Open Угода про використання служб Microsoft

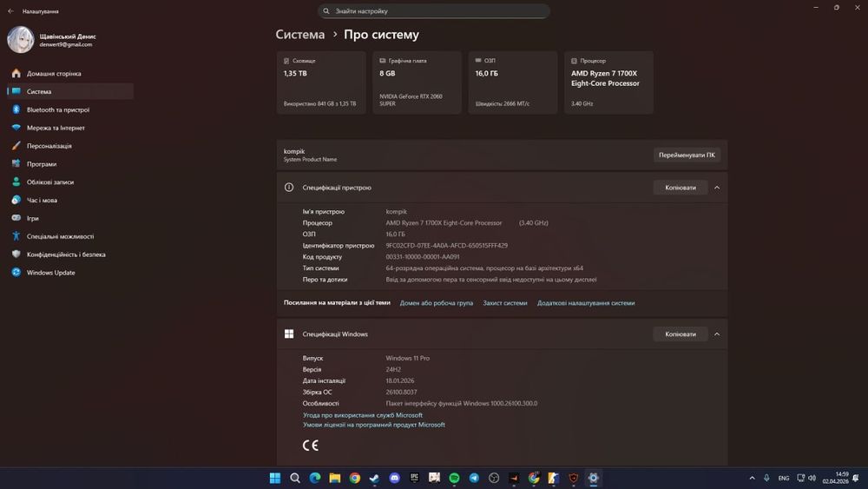[363, 415]
